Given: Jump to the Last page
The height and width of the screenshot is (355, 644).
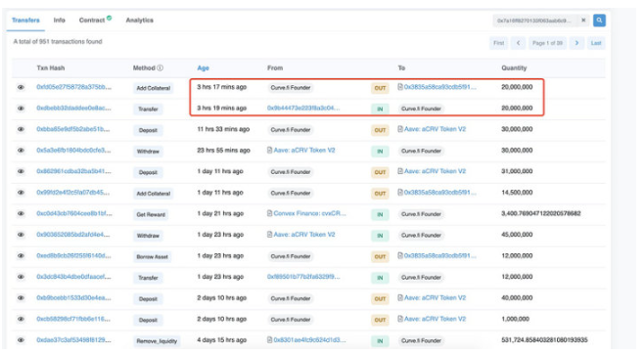Looking at the screenshot, I should pos(596,43).
